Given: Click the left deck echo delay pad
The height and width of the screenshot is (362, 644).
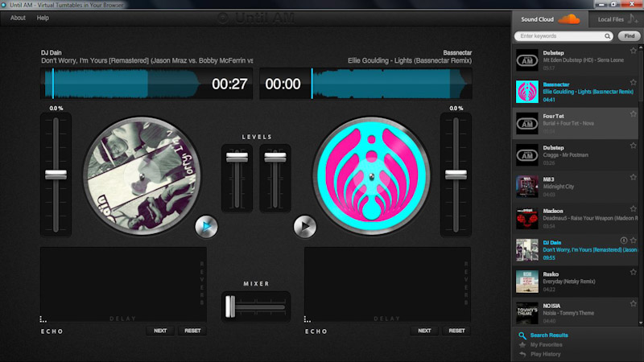Looking at the screenshot, I should [x=123, y=285].
